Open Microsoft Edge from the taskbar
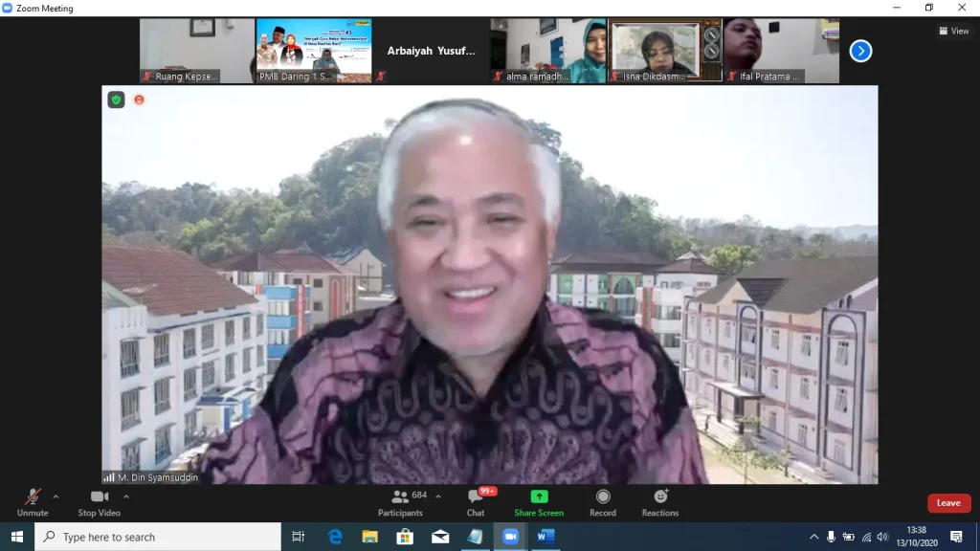 pos(335,537)
